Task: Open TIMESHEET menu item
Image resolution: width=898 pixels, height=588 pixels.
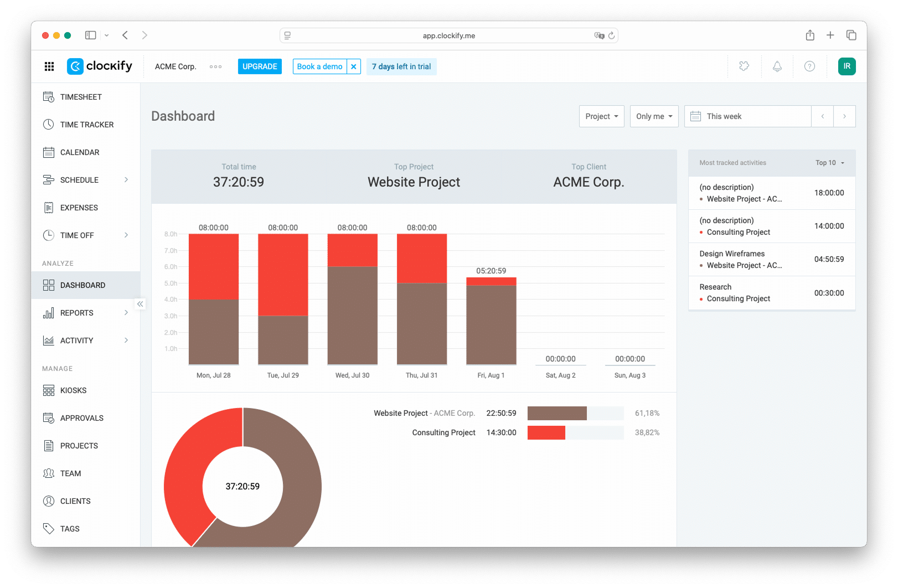Action: tap(86, 97)
